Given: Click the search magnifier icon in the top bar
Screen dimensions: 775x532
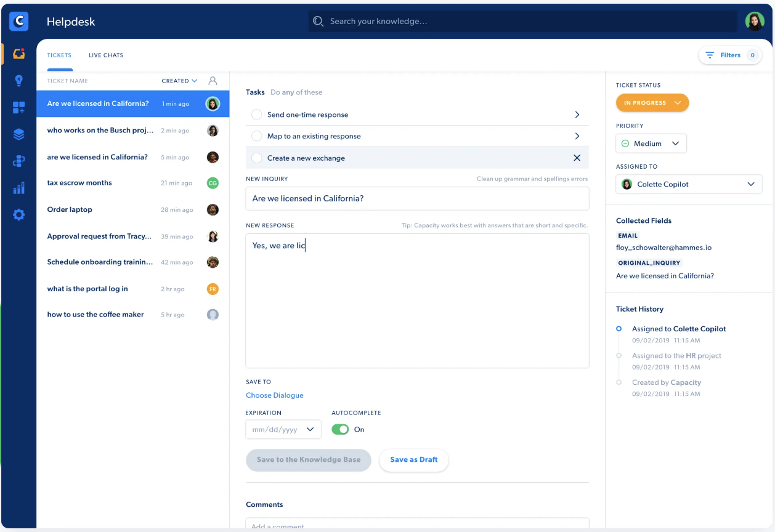Looking at the screenshot, I should click(318, 20).
